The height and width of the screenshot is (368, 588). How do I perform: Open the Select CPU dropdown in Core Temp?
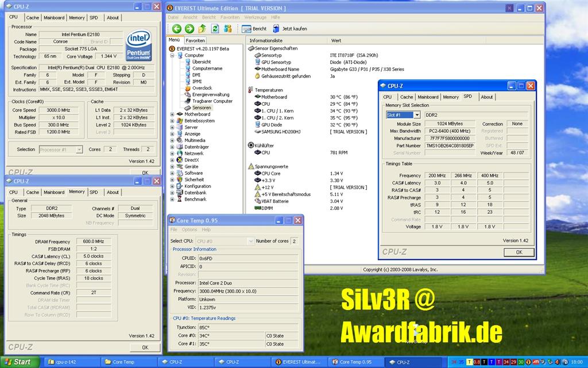click(x=251, y=241)
